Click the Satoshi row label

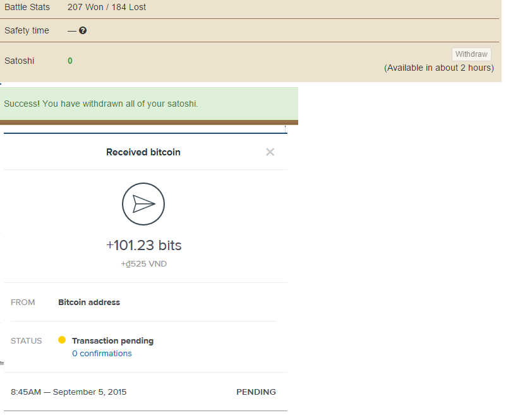click(20, 61)
